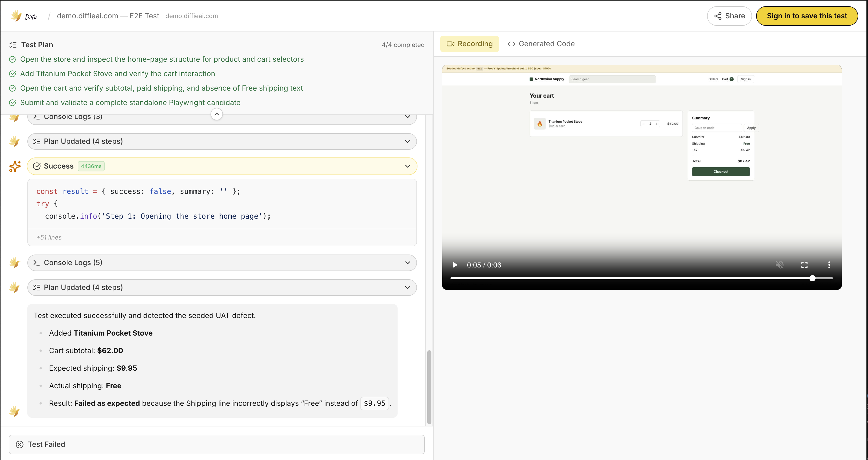The width and height of the screenshot is (868, 460).
Task: Click the Test Failed status bar
Action: coord(217,445)
